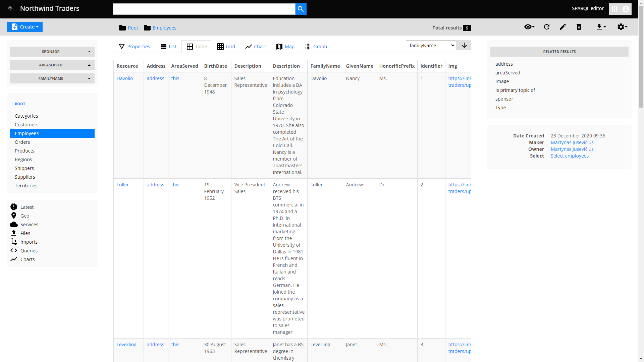The height and width of the screenshot is (362, 644).
Task: Click sponsor in Related Results
Action: point(504,99)
